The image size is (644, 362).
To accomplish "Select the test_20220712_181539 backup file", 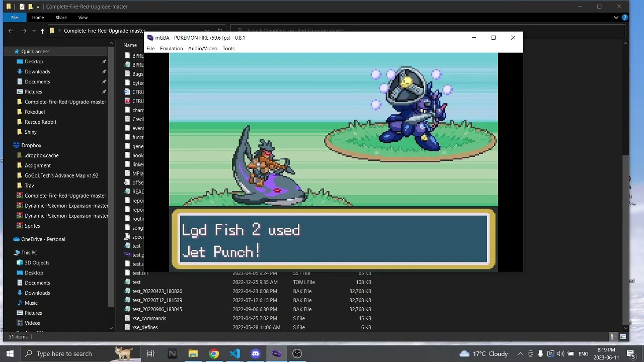I will click(x=157, y=300).
